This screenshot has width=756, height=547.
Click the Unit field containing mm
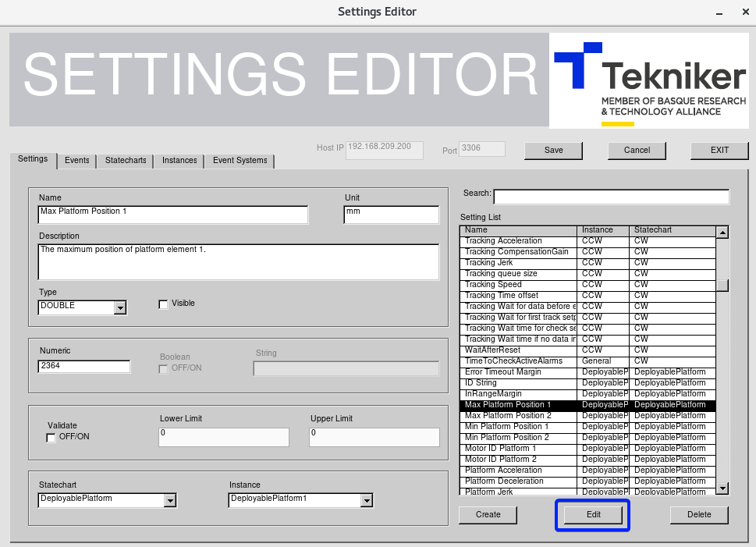pyautogui.click(x=392, y=215)
